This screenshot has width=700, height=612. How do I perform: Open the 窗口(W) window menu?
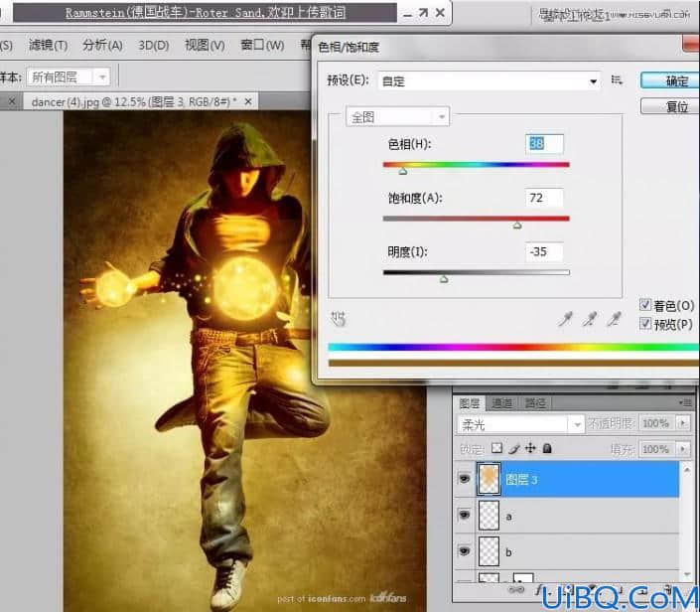tap(262, 45)
